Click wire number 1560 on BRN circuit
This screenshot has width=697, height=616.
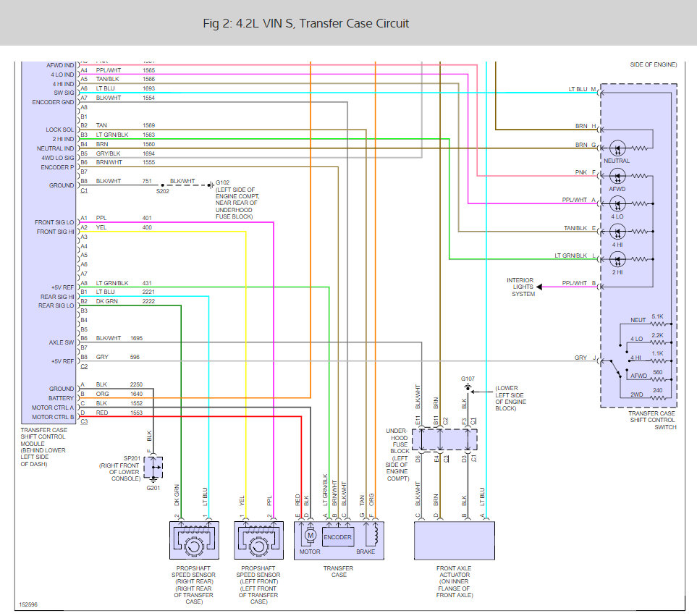(149, 144)
